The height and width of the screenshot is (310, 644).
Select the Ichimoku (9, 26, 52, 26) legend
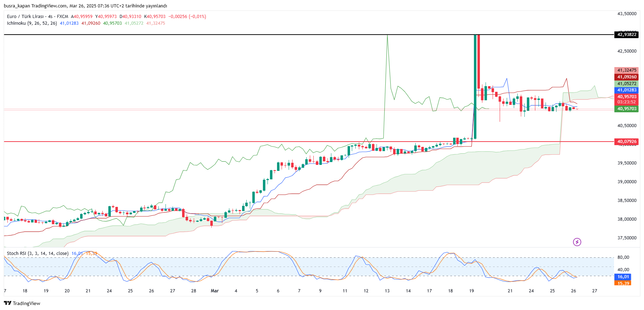click(x=32, y=23)
